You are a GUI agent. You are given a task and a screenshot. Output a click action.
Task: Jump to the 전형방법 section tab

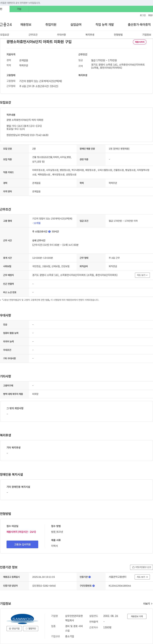118,35
